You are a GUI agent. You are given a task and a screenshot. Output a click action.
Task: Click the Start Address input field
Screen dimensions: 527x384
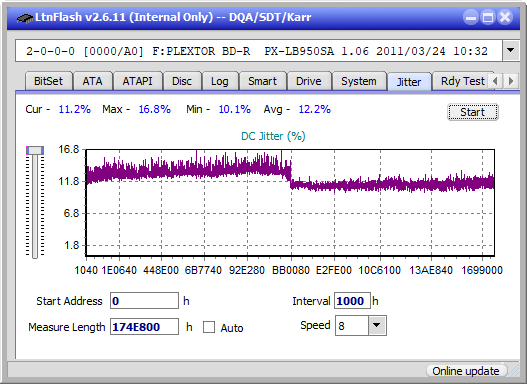click(145, 301)
